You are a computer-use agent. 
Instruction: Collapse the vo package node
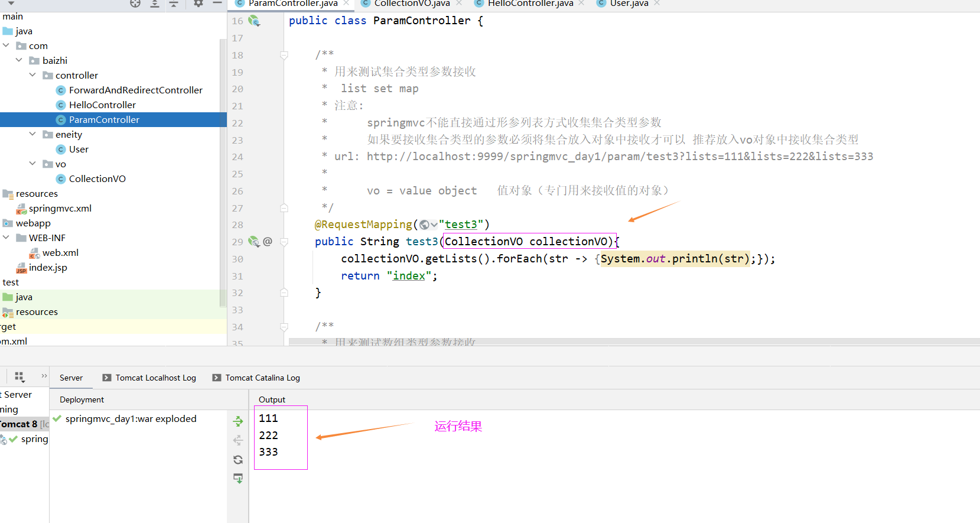point(32,163)
